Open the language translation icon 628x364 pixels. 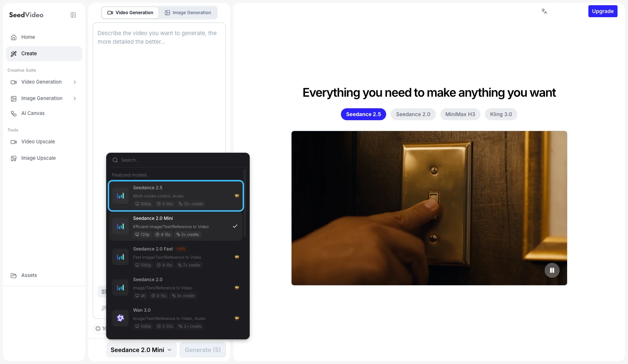pos(544,11)
